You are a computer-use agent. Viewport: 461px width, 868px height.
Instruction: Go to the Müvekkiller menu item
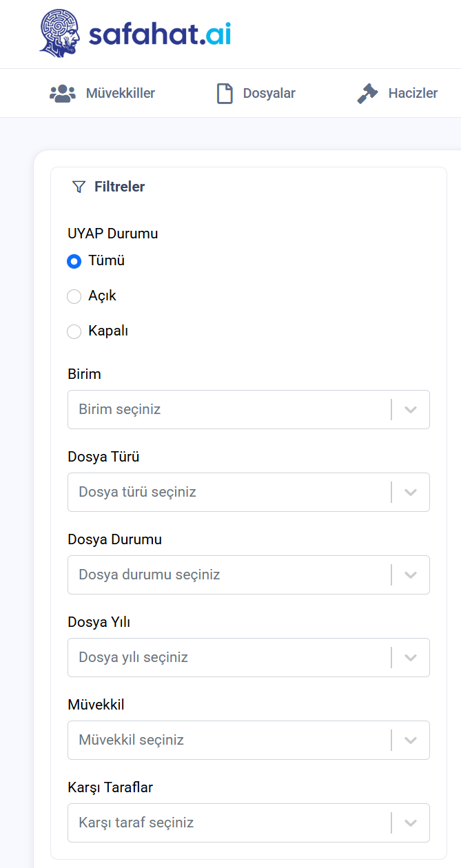point(120,94)
